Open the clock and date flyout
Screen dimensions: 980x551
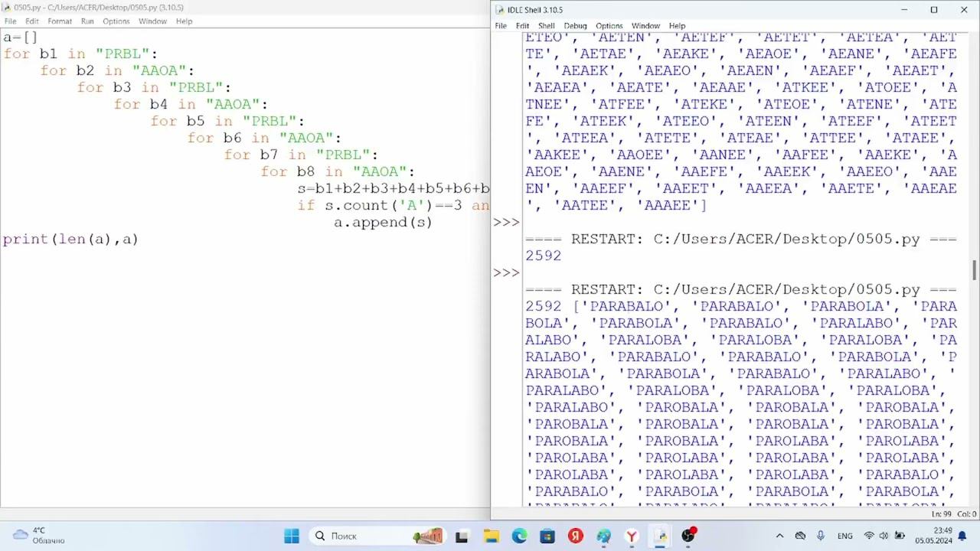(x=935, y=536)
